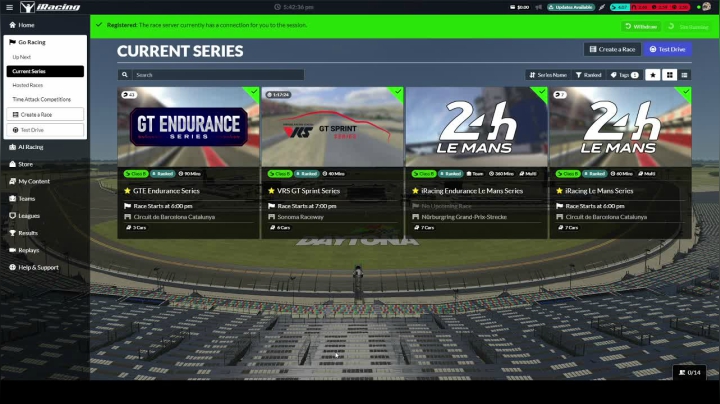720x404 pixels.
Task: Open Teams section
Action: 22,198
